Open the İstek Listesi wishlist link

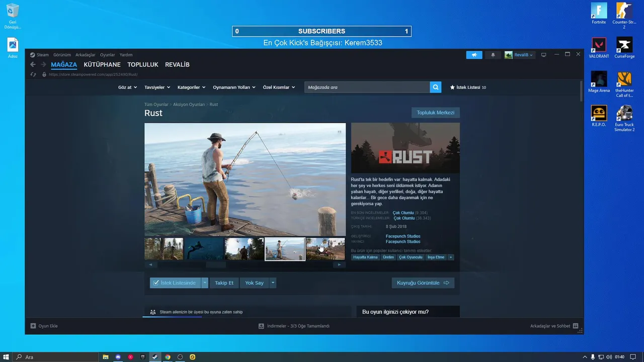[468, 87]
